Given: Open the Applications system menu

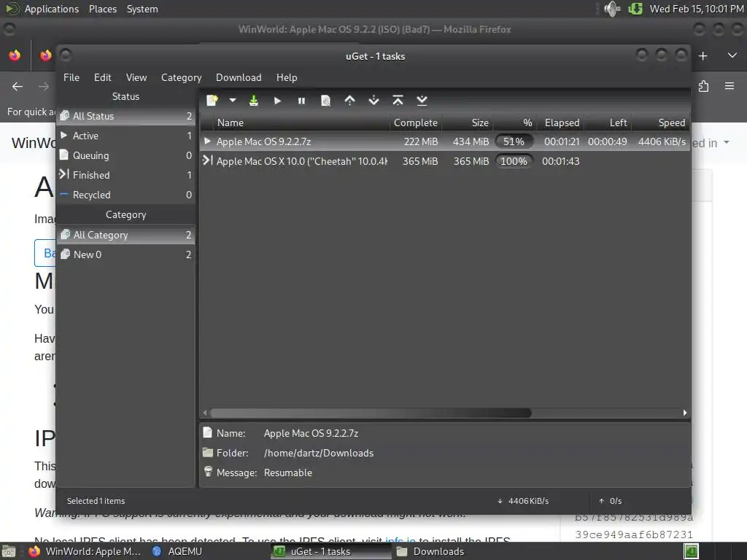Looking at the screenshot, I should [52, 9].
